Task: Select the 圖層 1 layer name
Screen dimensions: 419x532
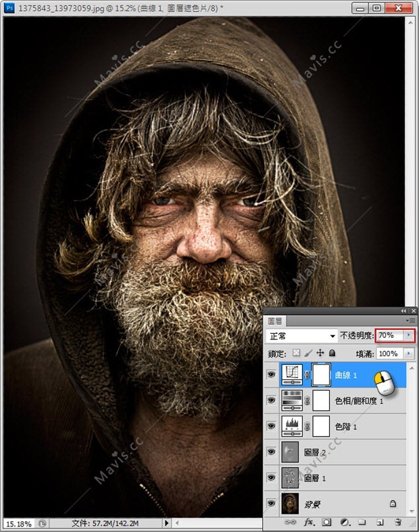Action: coord(315,478)
